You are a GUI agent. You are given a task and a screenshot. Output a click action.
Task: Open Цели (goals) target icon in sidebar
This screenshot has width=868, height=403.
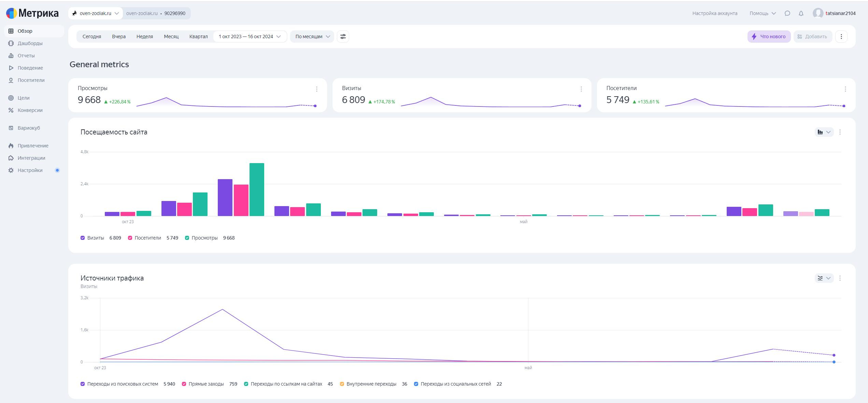pos(11,98)
